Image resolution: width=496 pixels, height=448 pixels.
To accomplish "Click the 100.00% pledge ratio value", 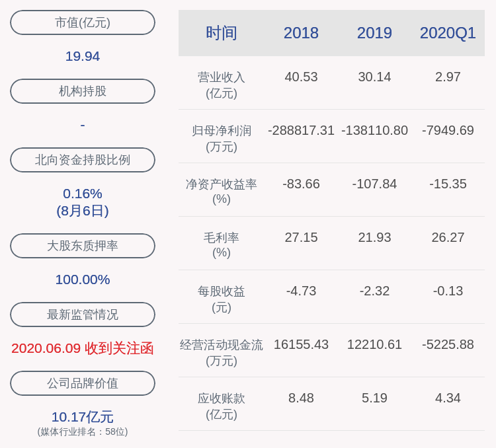I will pos(83,280).
